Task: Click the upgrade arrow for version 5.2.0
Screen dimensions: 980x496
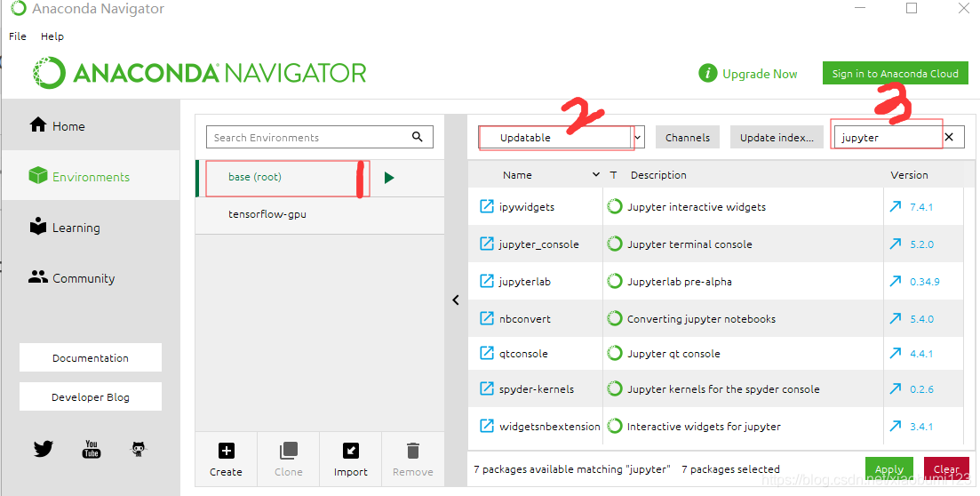Action: coord(896,244)
